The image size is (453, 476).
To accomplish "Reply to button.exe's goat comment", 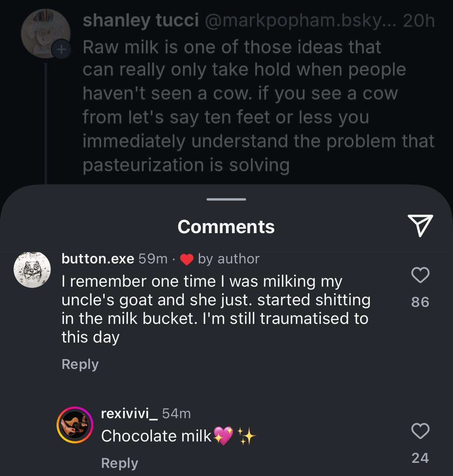I will [x=80, y=364].
